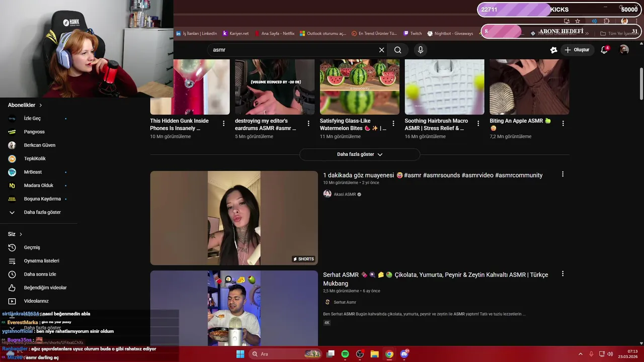644x362 pixels.
Task: Open options for 'destroying my editor's eardrums' short
Action: [308, 123]
